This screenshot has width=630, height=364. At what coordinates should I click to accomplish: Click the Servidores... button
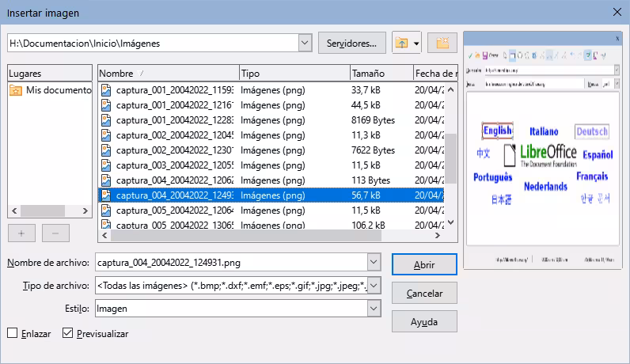click(352, 43)
